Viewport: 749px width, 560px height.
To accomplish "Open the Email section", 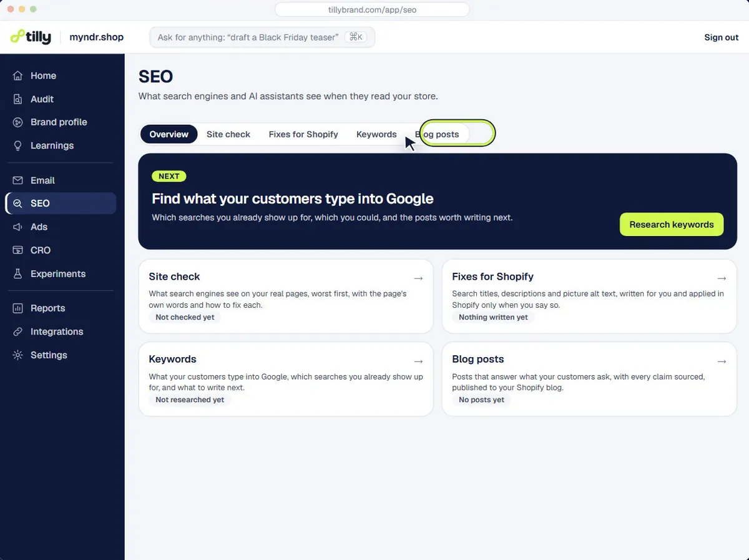I will click(x=61, y=180).
